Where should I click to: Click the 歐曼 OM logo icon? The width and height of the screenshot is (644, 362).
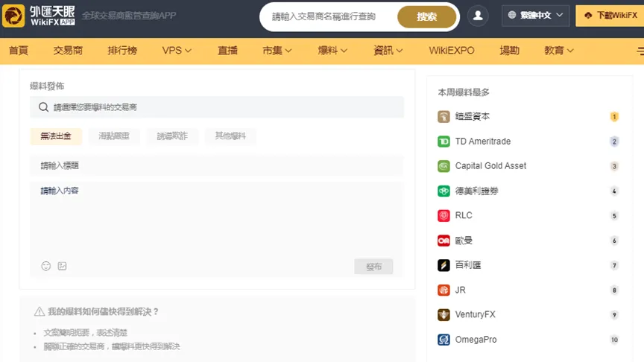[x=443, y=241]
